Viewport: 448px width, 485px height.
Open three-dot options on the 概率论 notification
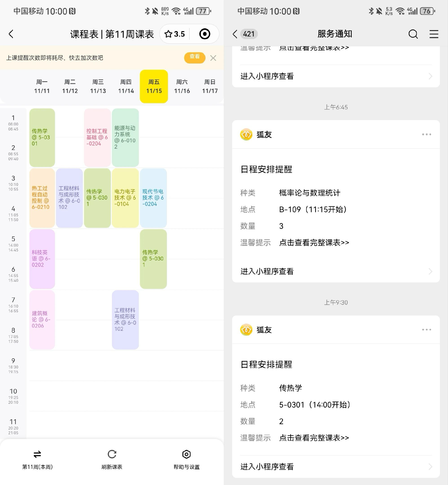tap(426, 134)
